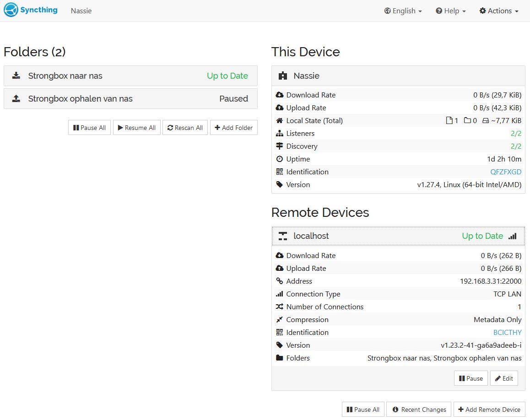530x420 pixels.
Task: Click the tag icon in localhost Version row
Action: click(280, 345)
